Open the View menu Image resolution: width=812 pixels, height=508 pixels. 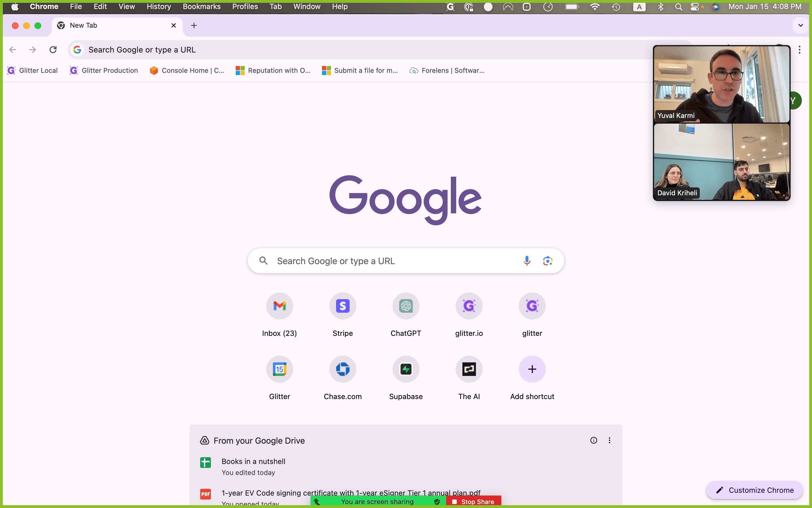127,6
